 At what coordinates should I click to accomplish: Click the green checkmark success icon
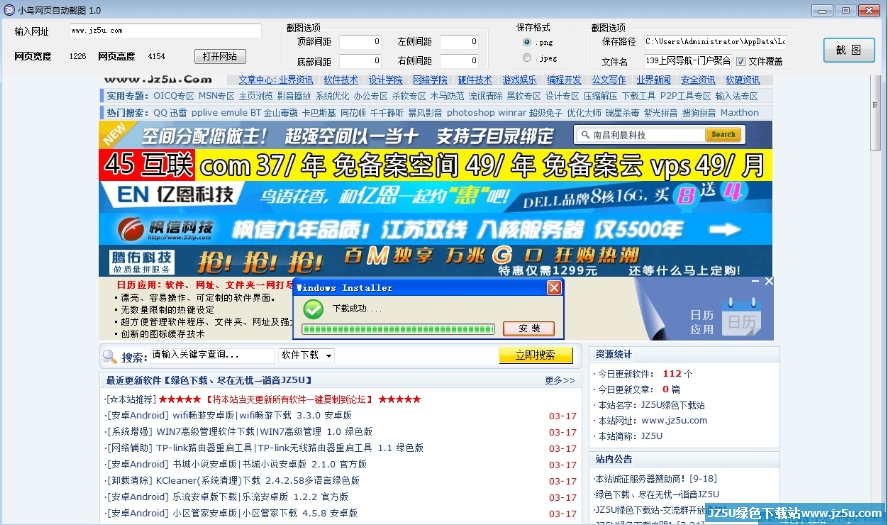pos(313,309)
